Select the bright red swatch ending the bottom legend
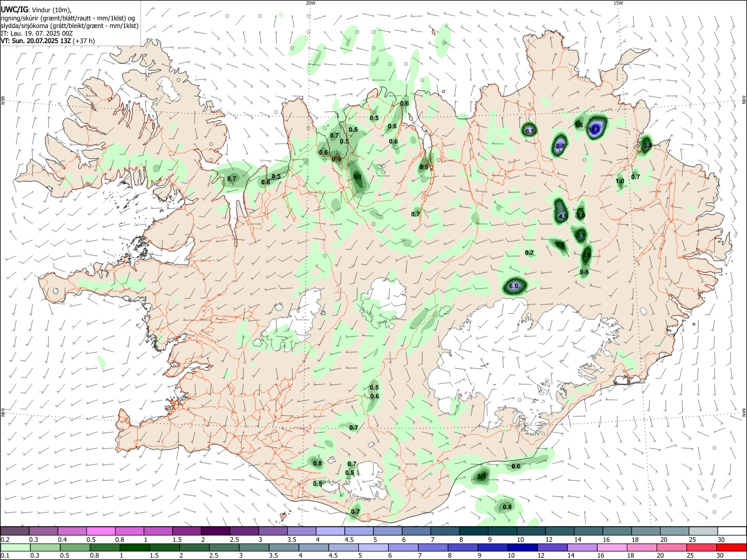 (732, 547)
